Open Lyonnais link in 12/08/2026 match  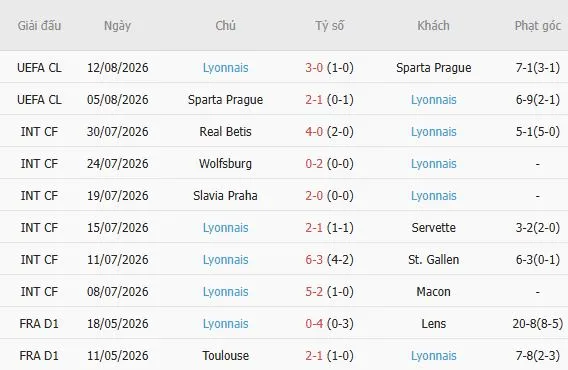(225, 68)
